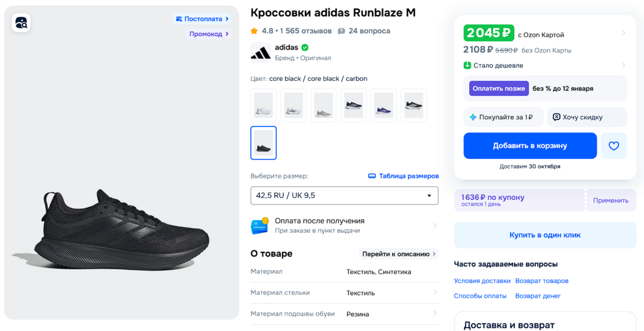Choose the selected all-black color swatch

coord(264,143)
